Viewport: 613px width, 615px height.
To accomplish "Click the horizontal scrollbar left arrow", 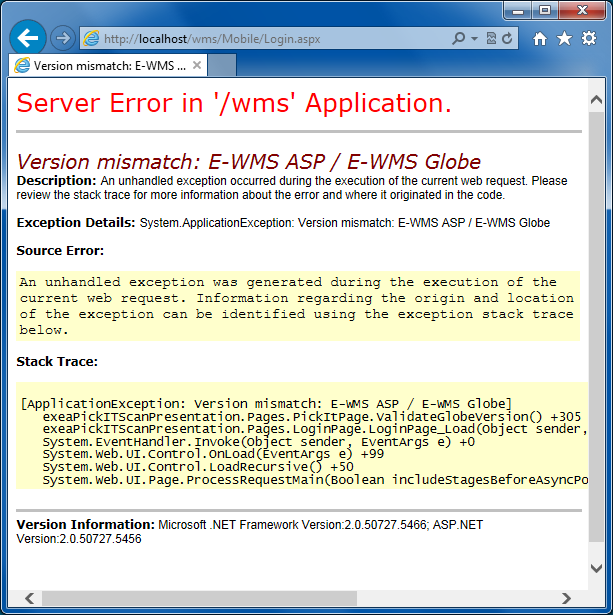I will pyautogui.click(x=27, y=598).
